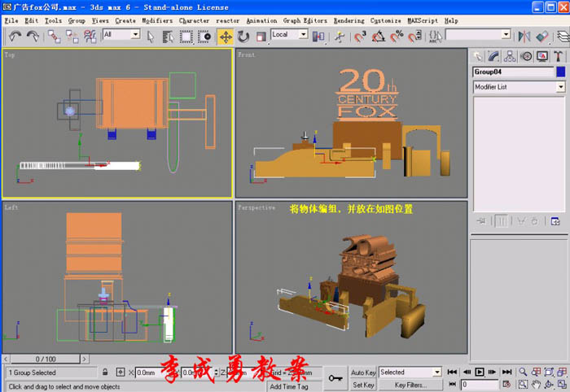
Task: Open Local reference coordinate system dropdown
Action: pos(304,34)
